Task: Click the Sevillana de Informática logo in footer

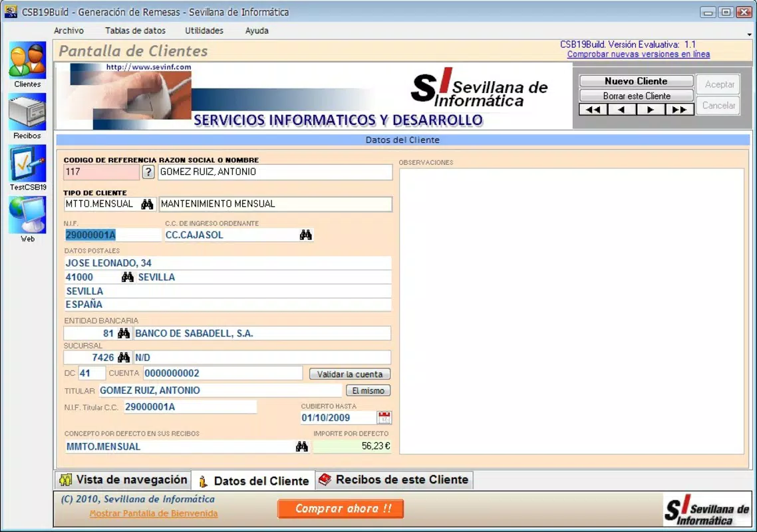Action: (707, 510)
